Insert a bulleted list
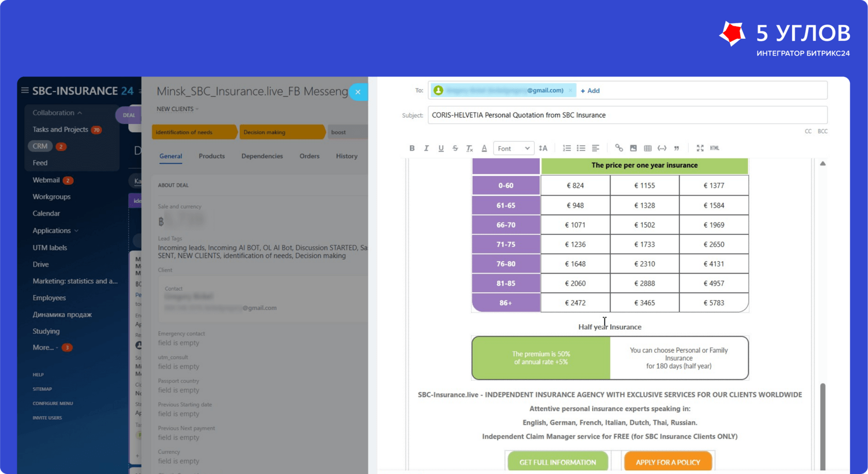This screenshot has height=474, width=868. pos(581,148)
